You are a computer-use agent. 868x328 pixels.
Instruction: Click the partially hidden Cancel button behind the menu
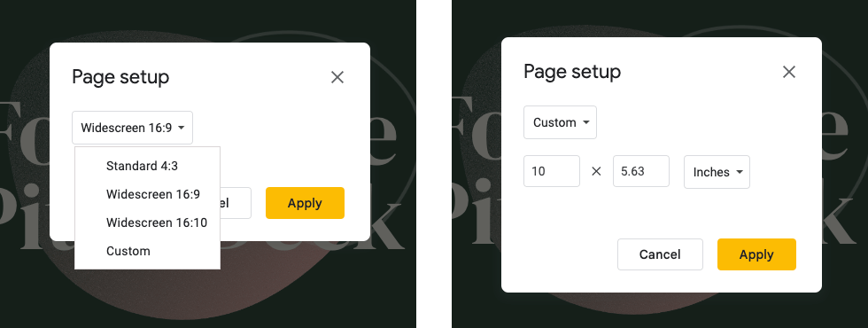coord(236,203)
